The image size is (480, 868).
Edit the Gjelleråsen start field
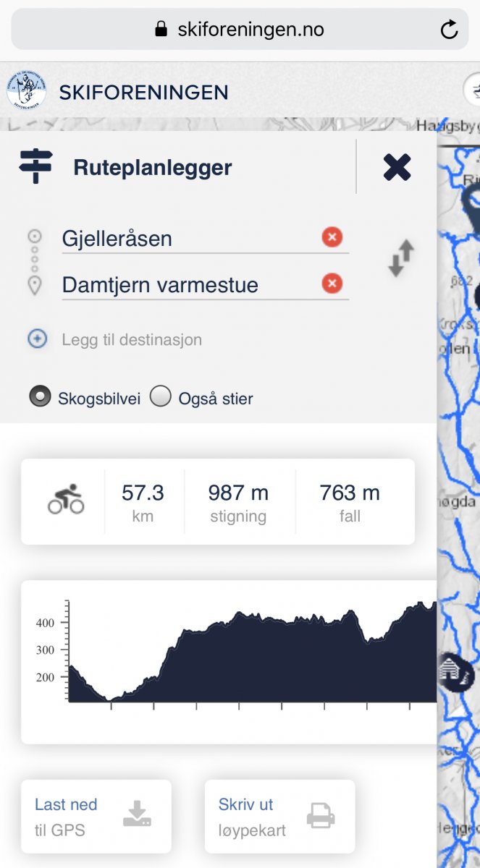point(188,239)
